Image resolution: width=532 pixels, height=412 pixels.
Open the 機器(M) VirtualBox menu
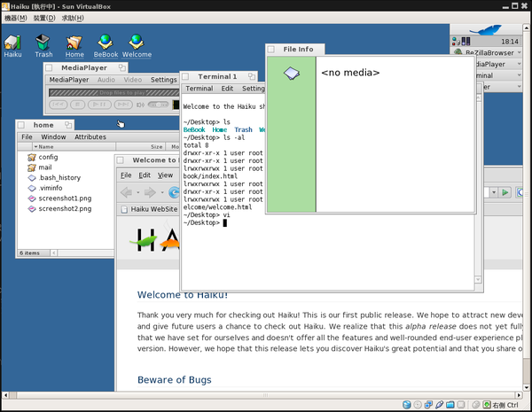click(x=16, y=18)
